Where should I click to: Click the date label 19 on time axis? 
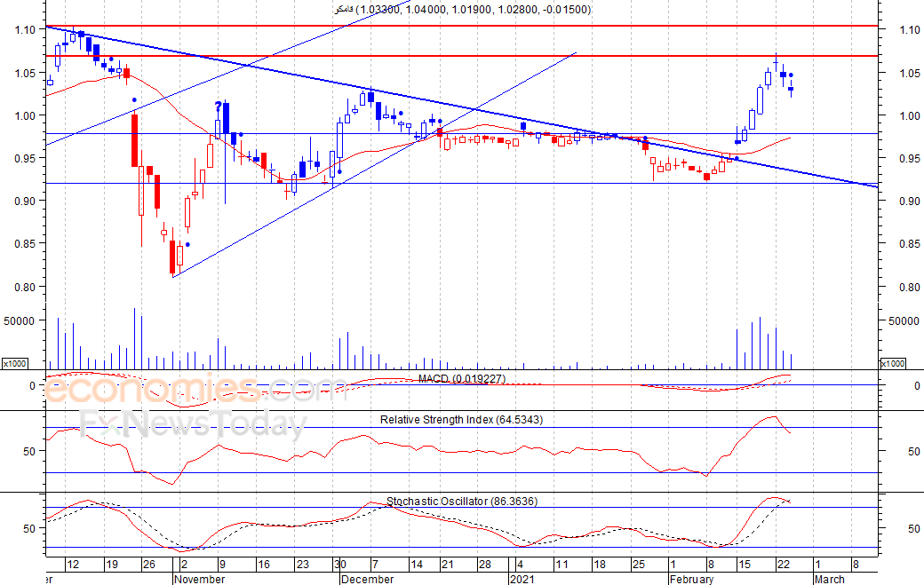coord(112,565)
